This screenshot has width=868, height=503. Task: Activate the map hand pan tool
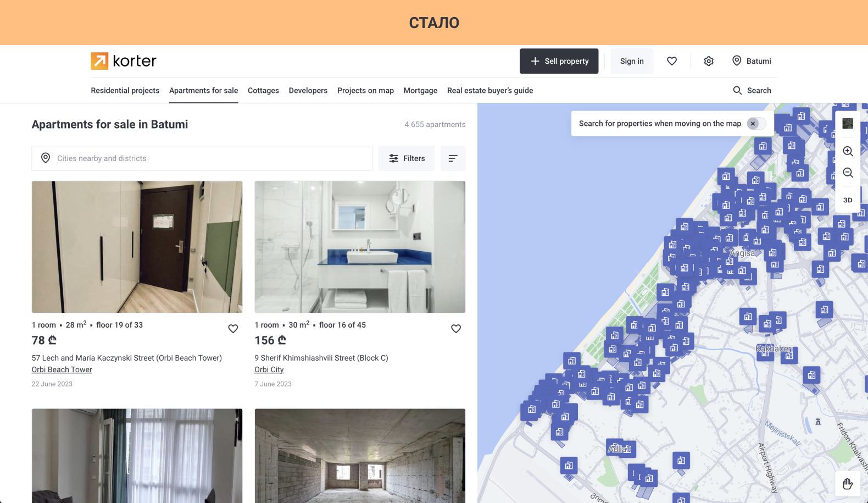click(x=848, y=484)
